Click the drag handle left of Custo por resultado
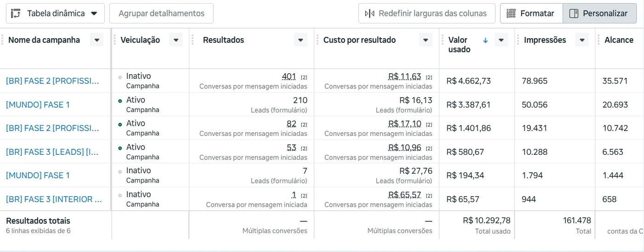 (x=318, y=40)
